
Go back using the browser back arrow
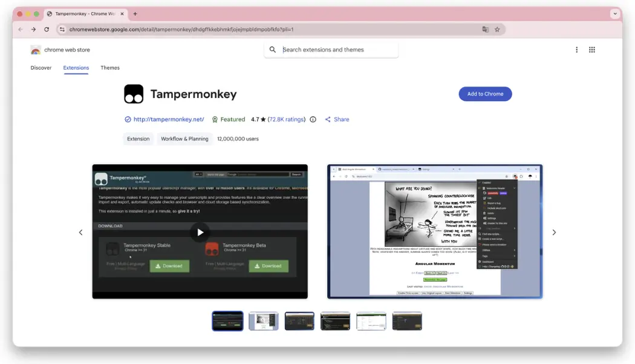20,29
